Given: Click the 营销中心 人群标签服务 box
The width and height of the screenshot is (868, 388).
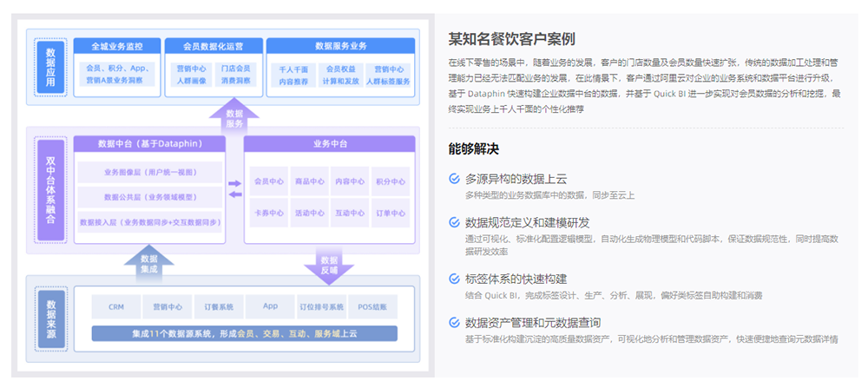Looking at the screenshot, I should [389, 75].
